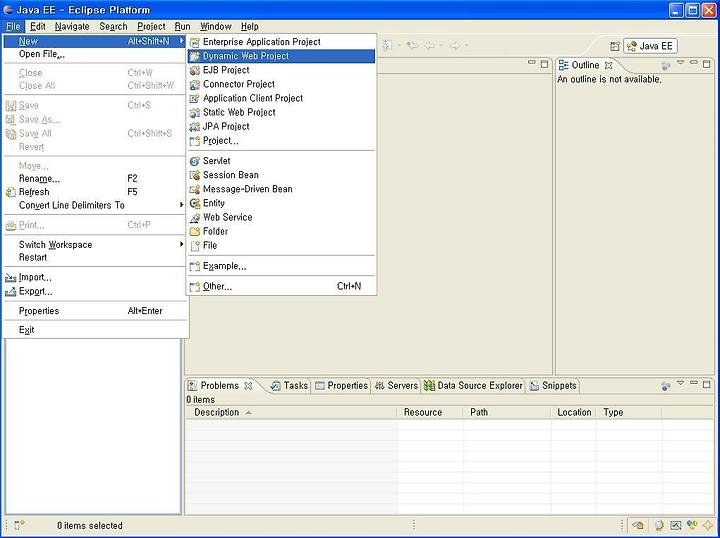Image resolution: width=720 pixels, height=538 pixels.
Task: Sort by the Type column header
Action: click(630, 413)
